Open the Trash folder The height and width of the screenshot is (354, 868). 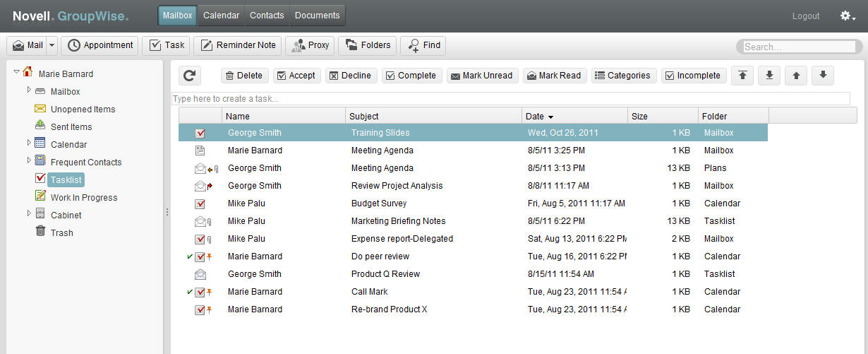coord(61,232)
